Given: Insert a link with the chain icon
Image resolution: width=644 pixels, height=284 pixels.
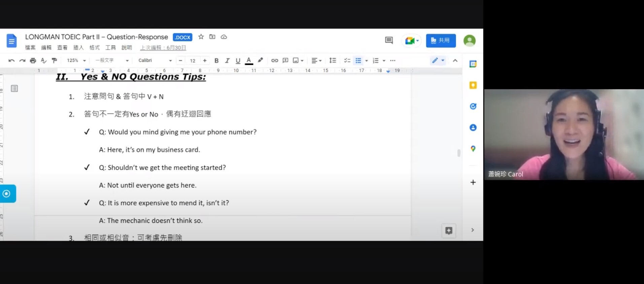Looking at the screenshot, I should click(x=275, y=60).
